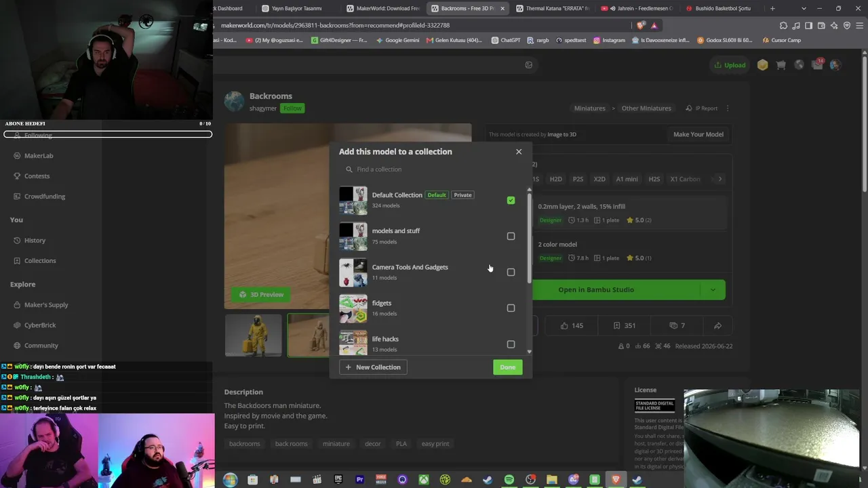
Task: Select the A1 mini printer tab
Action: coord(627,179)
